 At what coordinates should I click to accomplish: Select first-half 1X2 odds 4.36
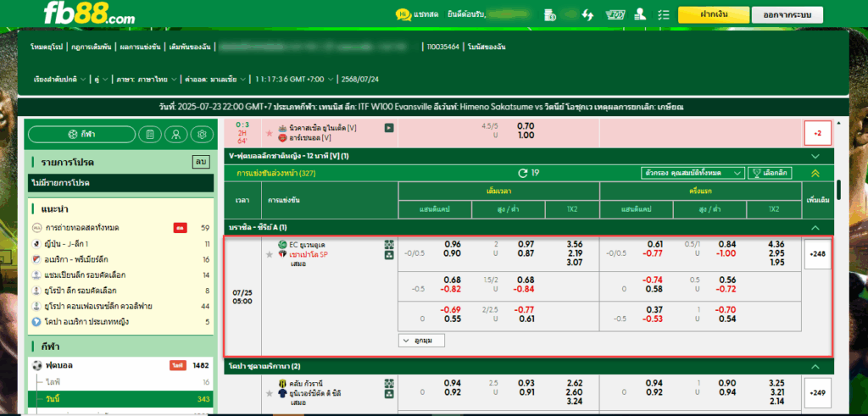pyautogui.click(x=776, y=244)
